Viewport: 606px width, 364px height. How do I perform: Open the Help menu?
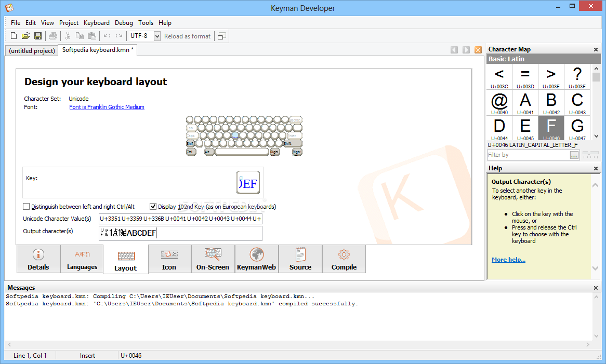(165, 23)
